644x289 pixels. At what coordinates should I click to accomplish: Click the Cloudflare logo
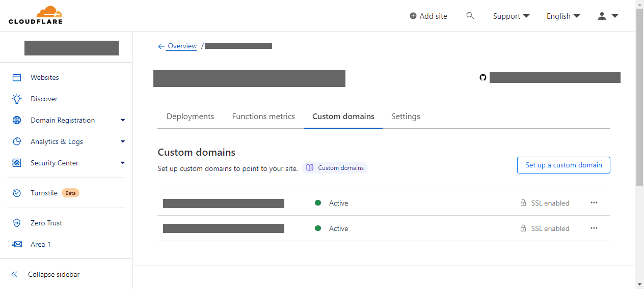36,15
